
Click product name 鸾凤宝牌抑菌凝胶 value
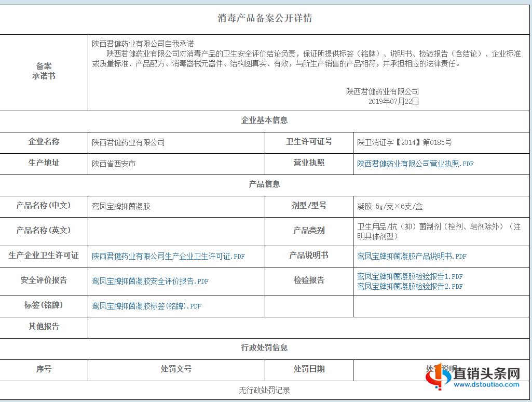(x=121, y=206)
